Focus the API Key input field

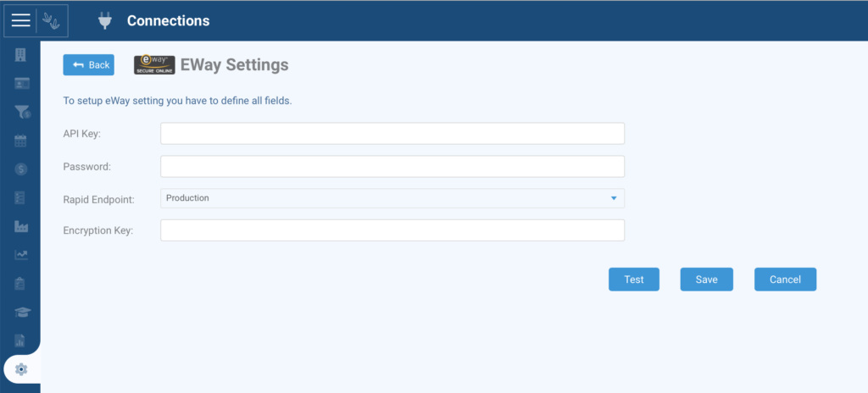coord(392,133)
